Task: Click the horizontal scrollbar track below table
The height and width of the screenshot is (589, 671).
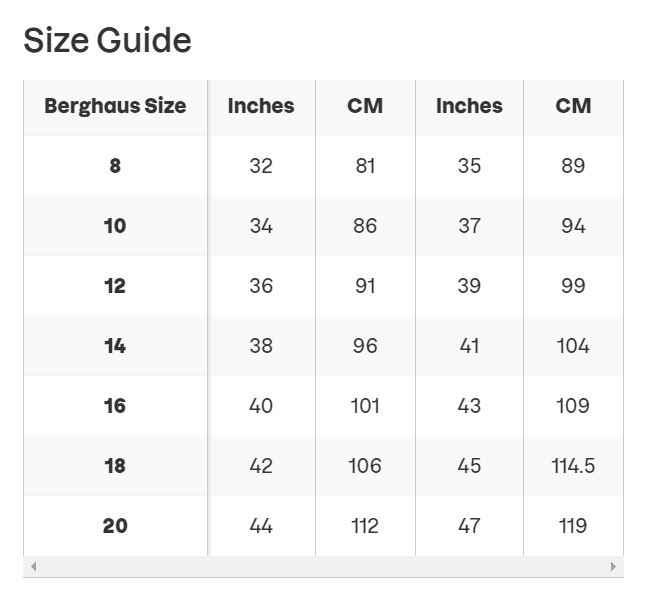Action: (324, 566)
